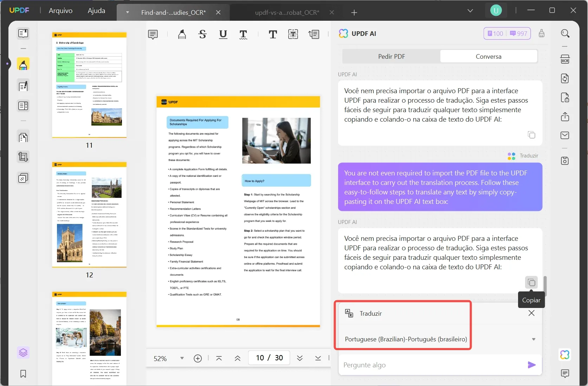This screenshot has width=588, height=386.
Task: Go to the last page
Action: 318,358
